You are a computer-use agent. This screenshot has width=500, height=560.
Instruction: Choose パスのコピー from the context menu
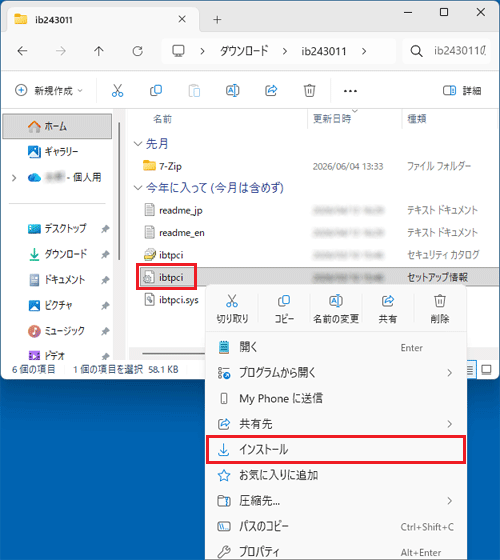click(x=336, y=527)
